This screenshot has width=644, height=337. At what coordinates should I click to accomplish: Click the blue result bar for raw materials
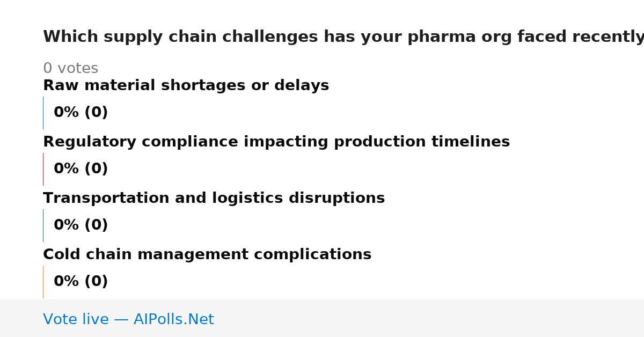click(x=43, y=113)
